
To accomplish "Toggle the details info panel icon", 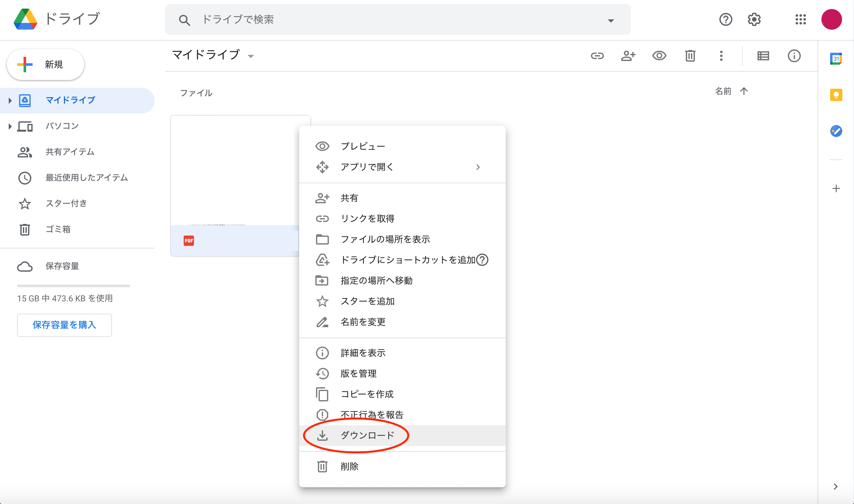I will 794,56.
